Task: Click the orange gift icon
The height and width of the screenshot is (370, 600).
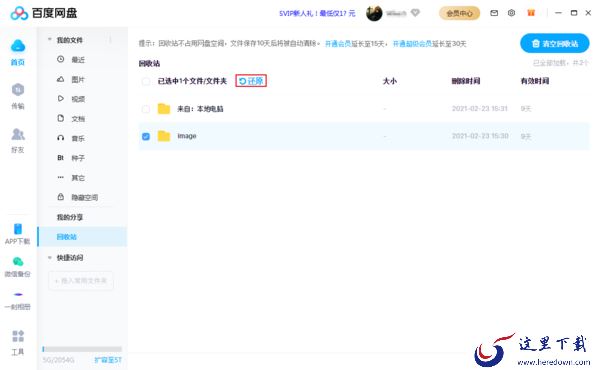Action: tap(531, 13)
